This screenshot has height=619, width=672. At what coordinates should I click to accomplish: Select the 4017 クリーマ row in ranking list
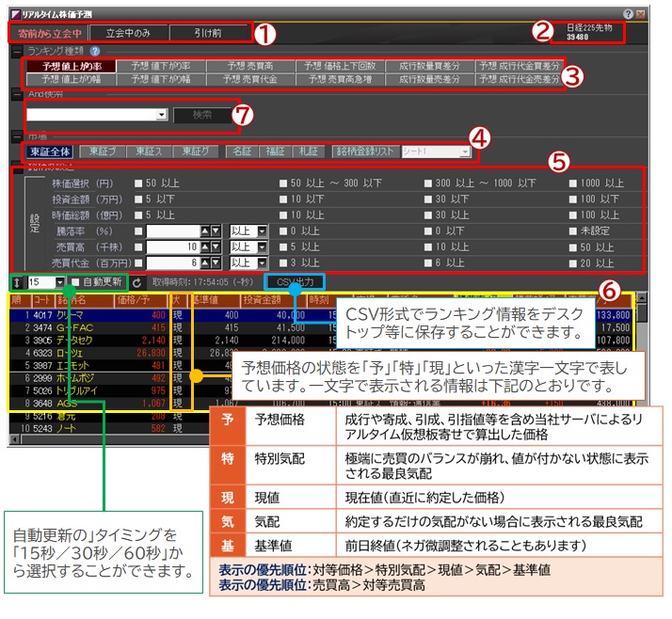[94, 314]
